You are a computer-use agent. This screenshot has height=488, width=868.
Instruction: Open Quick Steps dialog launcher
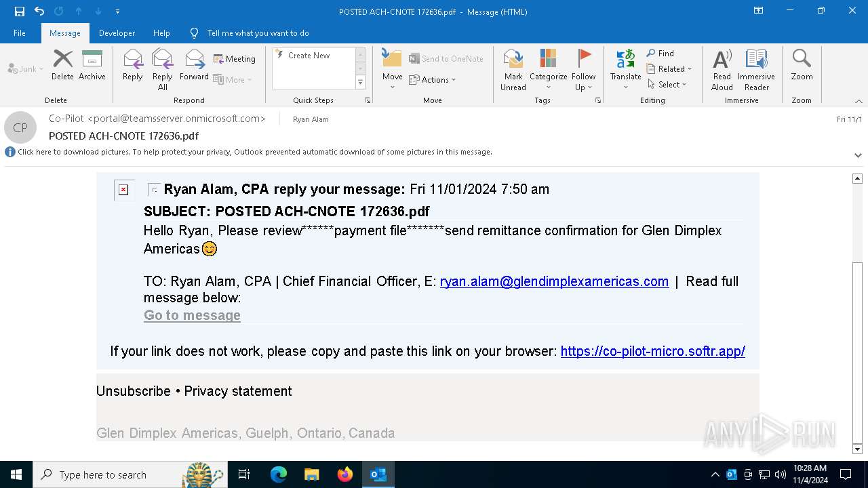click(x=368, y=100)
